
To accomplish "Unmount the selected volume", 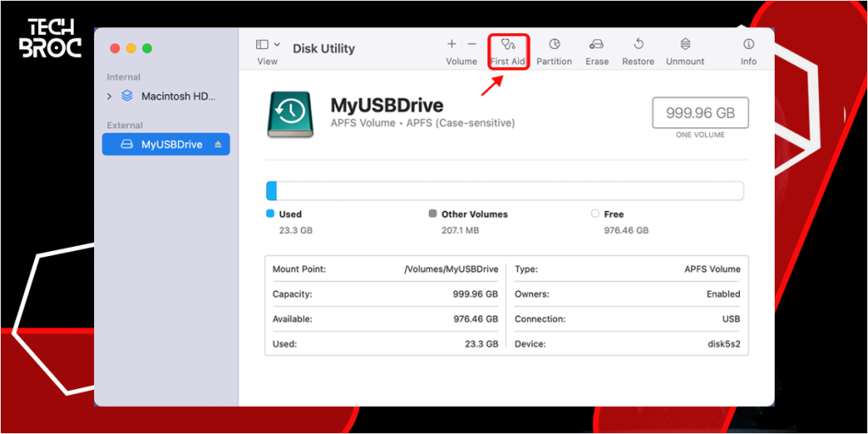I will click(685, 52).
